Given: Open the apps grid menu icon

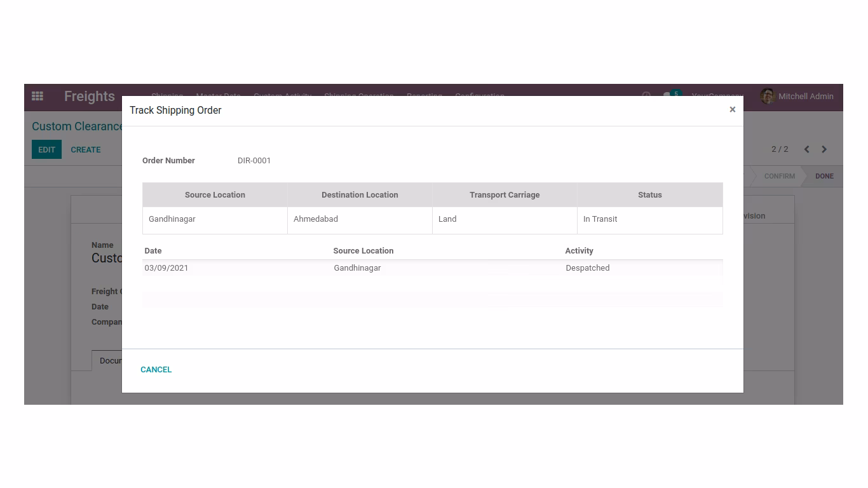Looking at the screenshot, I should tap(37, 96).
